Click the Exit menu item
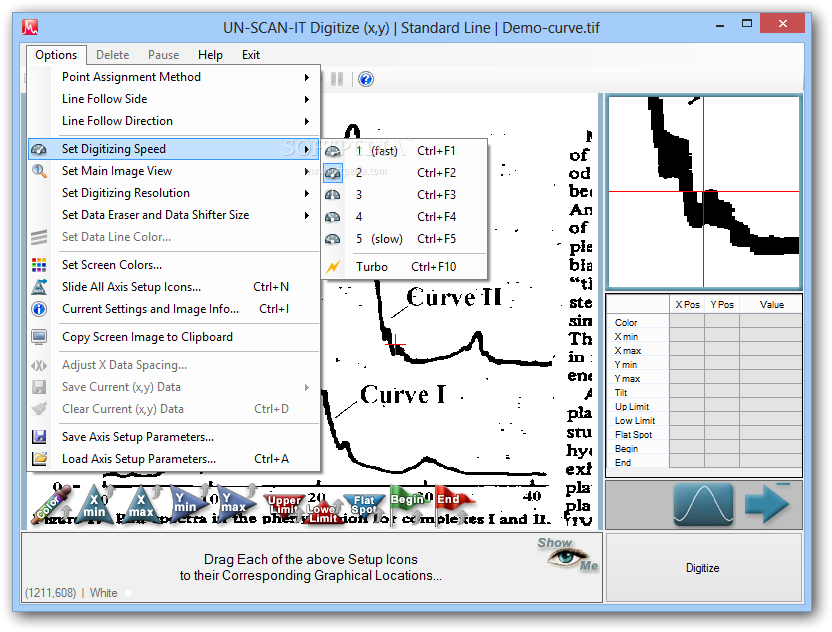832x632 pixels. pos(250,55)
